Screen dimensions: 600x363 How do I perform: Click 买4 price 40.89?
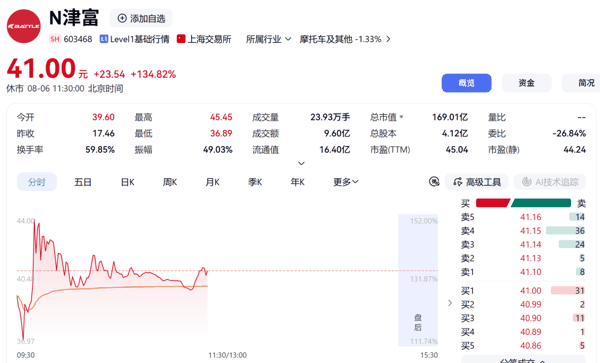coord(531,332)
